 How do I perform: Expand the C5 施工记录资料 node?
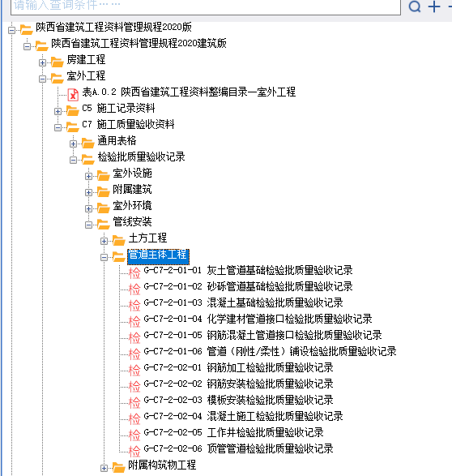[58, 111]
